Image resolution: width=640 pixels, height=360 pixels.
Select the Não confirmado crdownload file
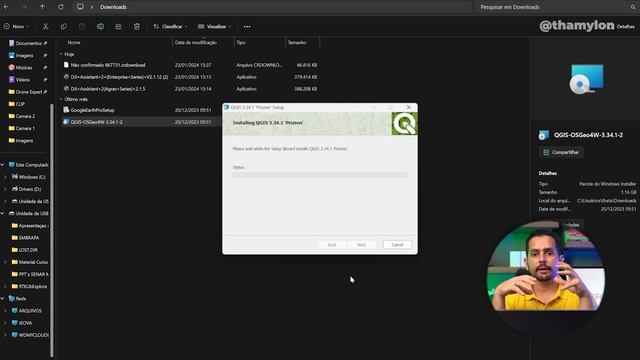click(x=108, y=65)
